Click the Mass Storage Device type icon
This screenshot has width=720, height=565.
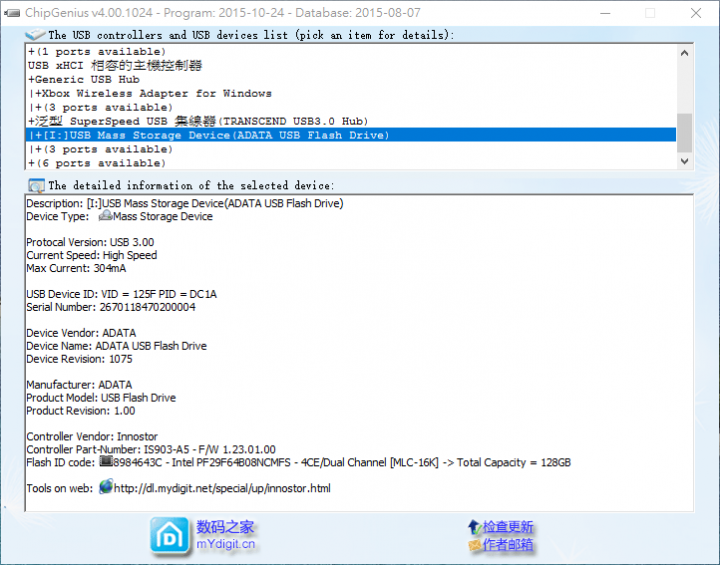105,215
